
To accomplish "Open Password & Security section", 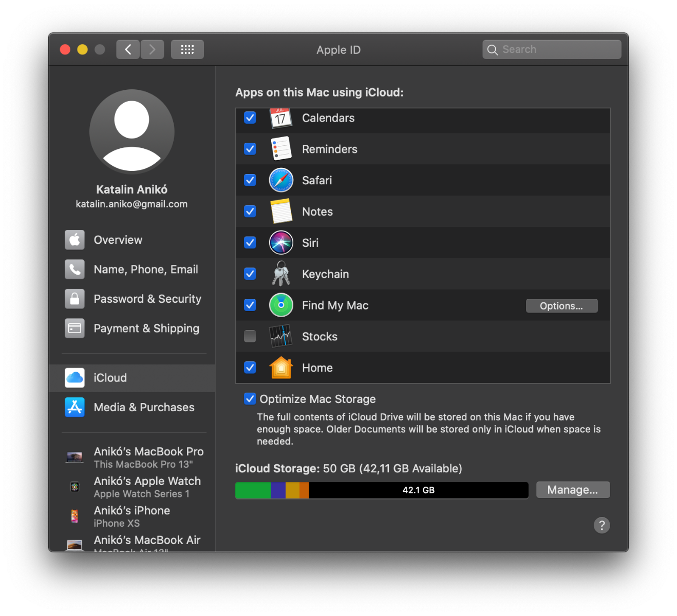I will (147, 299).
